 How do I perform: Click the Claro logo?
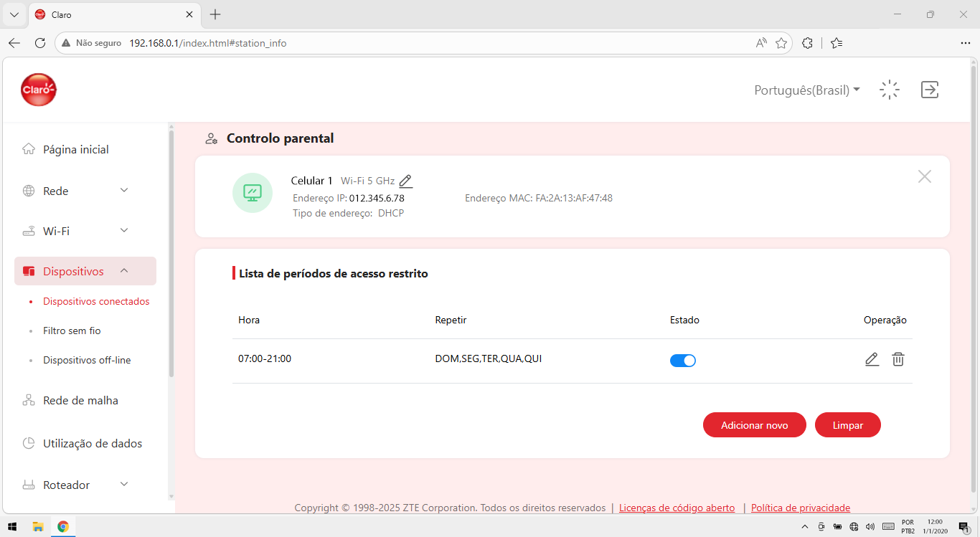pyautogui.click(x=39, y=90)
